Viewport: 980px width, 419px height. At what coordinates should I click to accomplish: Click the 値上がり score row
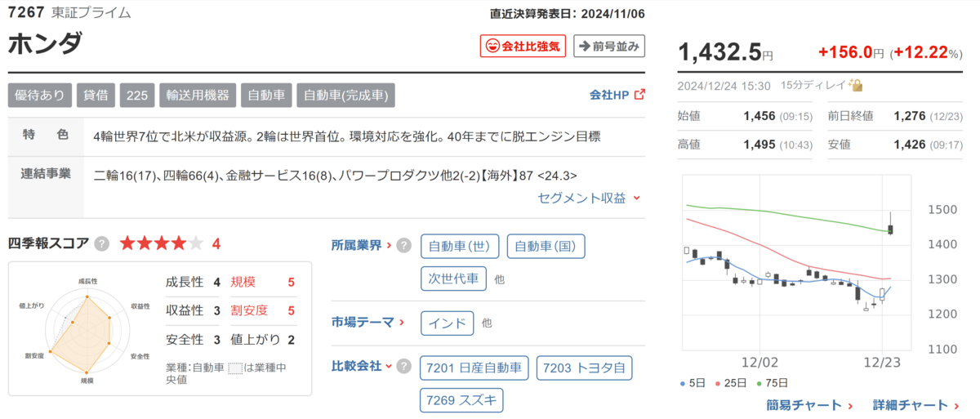point(262,340)
